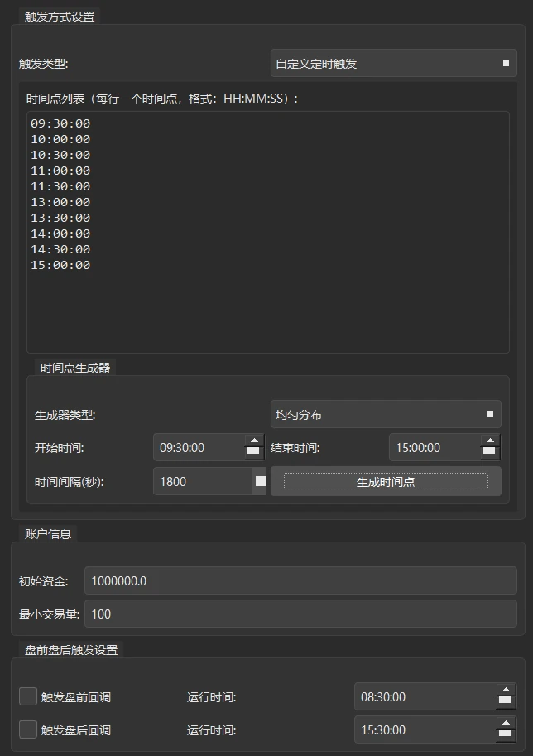This screenshot has height=756, width=533.
Task: Click the 初始资金 field showing 1000000.0
Action: pyautogui.click(x=300, y=580)
